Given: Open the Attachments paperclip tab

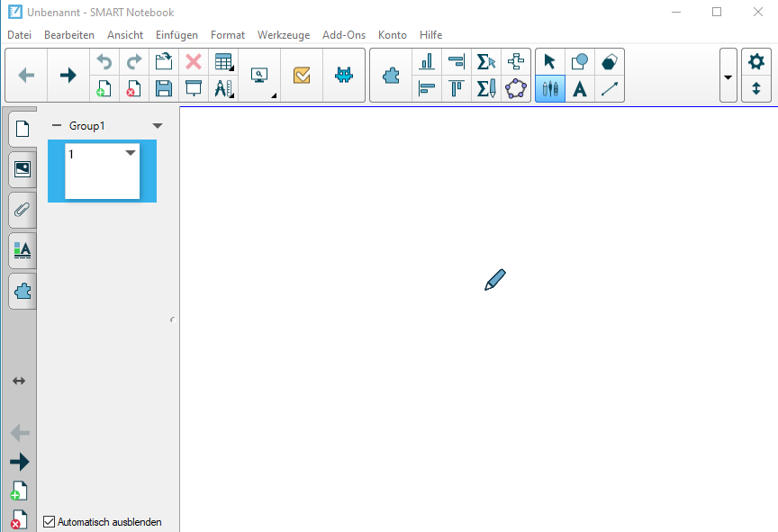Looking at the screenshot, I should (22, 210).
